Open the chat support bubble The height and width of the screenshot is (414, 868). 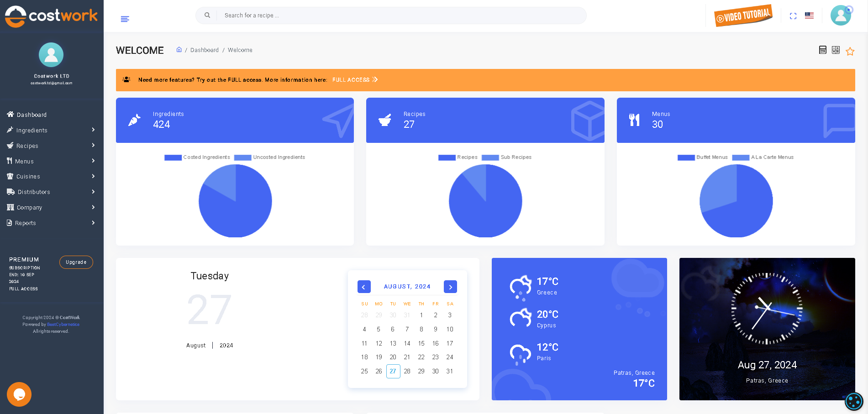[19, 394]
